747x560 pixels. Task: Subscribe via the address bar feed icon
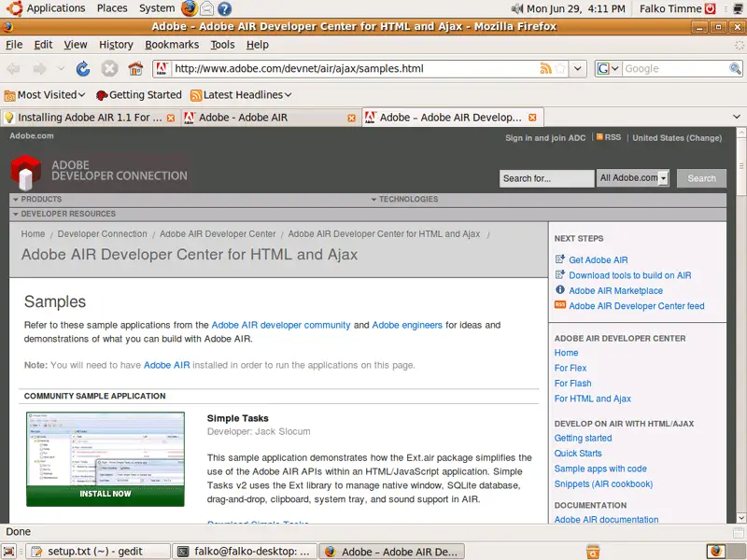[545, 68]
